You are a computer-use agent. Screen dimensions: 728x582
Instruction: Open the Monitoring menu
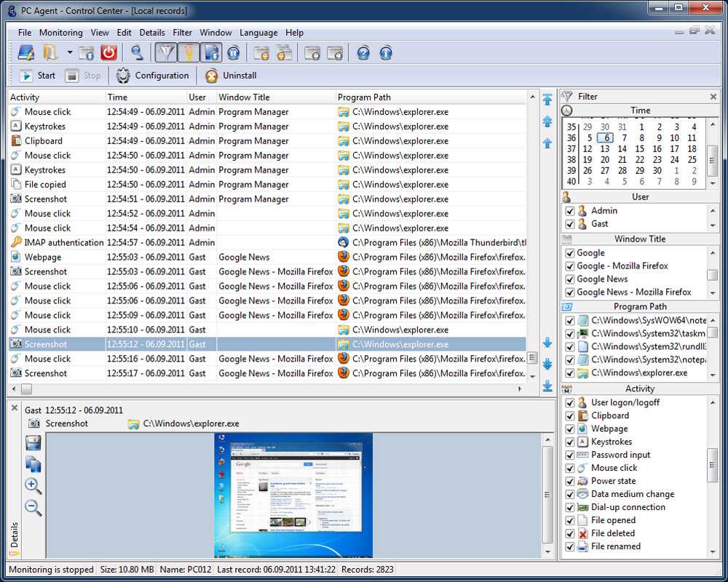coord(61,33)
